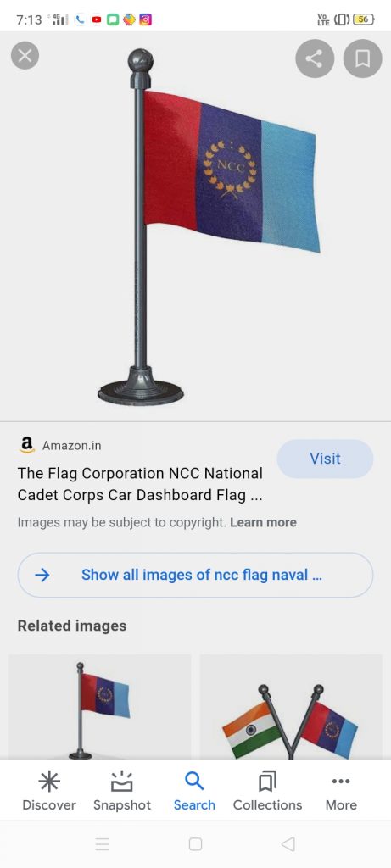The image size is (391, 868).
Task: Open the Snapshot tab
Action: click(x=122, y=791)
